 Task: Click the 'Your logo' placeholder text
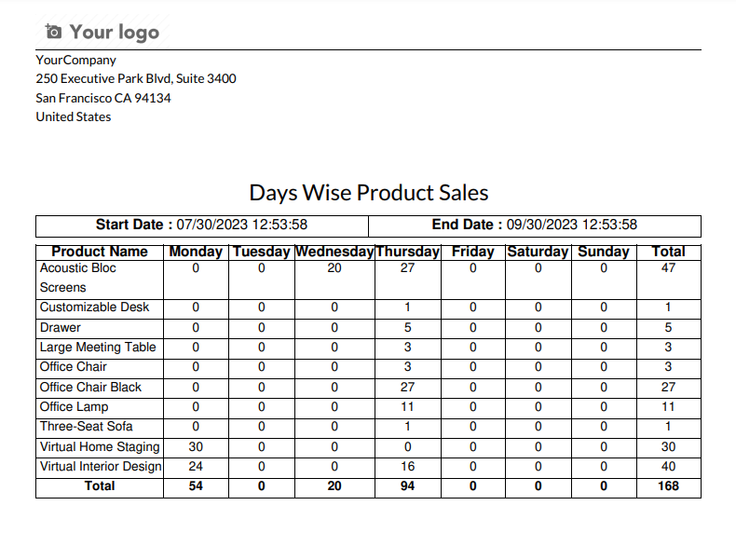point(115,33)
